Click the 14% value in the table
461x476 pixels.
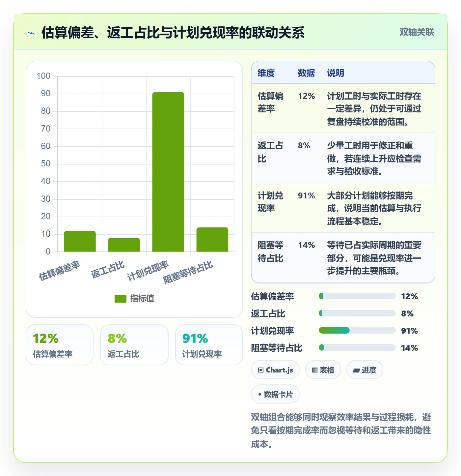[x=307, y=245]
